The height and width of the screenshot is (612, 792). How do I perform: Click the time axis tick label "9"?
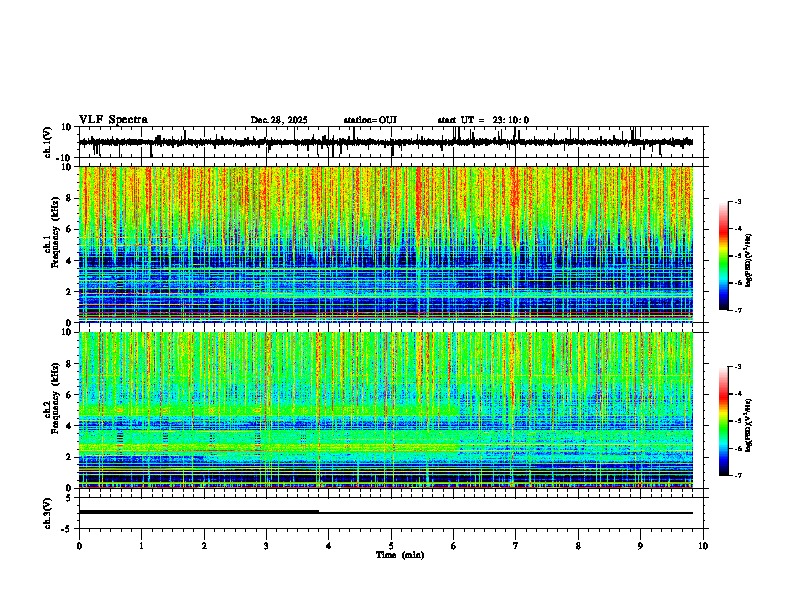coord(640,546)
